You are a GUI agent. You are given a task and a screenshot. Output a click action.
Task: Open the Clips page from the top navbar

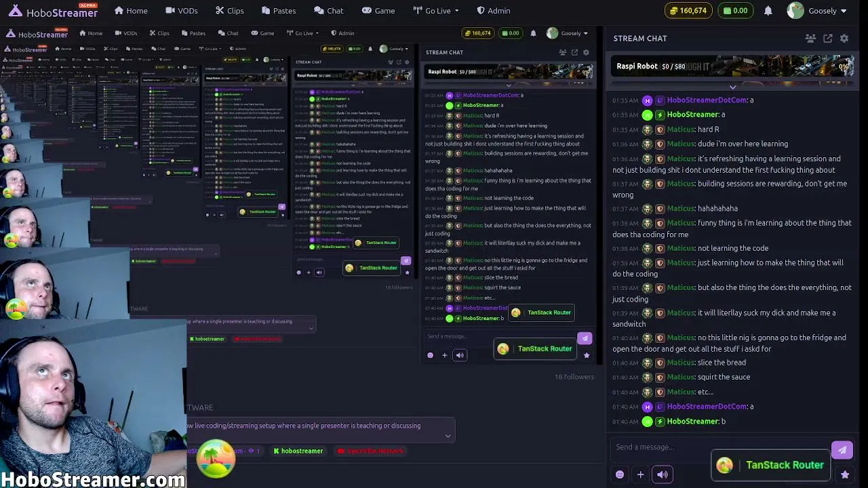pyautogui.click(x=230, y=11)
